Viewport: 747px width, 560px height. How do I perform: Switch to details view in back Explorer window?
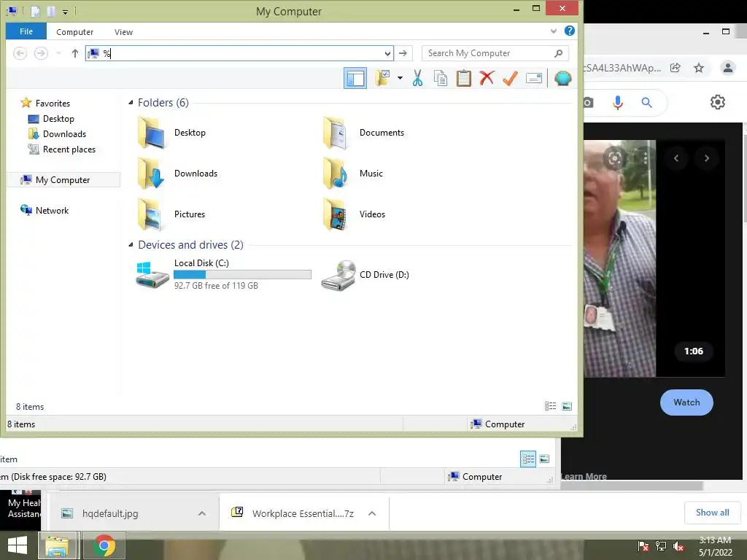click(x=528, y=459)
